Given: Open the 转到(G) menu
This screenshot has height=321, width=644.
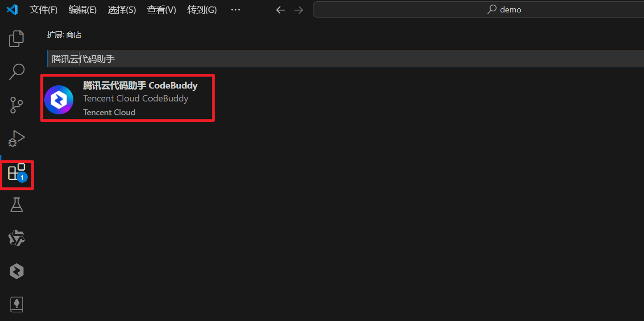Looking at the screenshot, I should (x=202, y=10).
